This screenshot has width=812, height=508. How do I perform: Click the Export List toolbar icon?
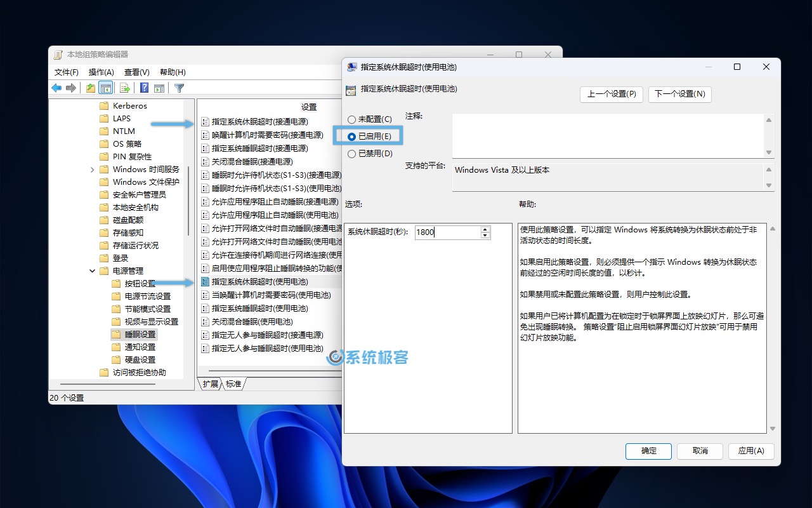(x=125, y=88)
